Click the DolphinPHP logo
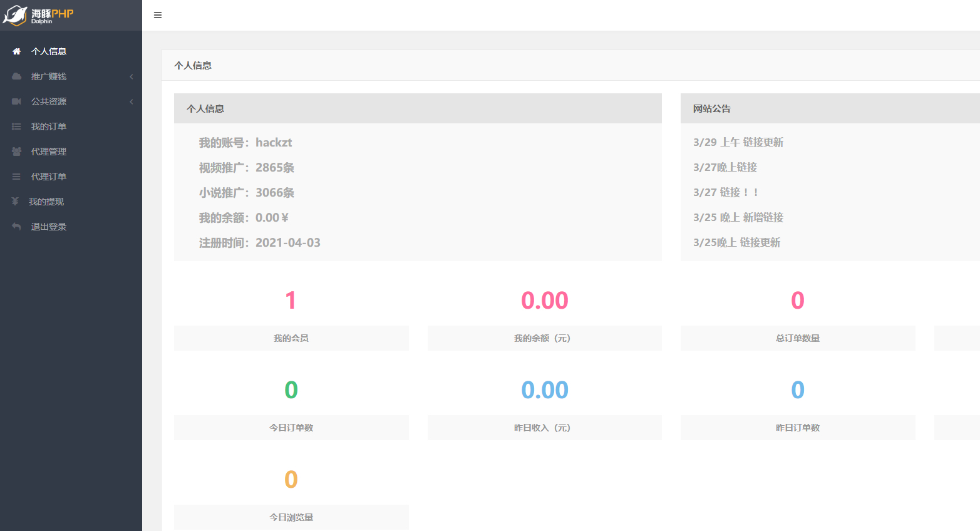 coord(39,15)
